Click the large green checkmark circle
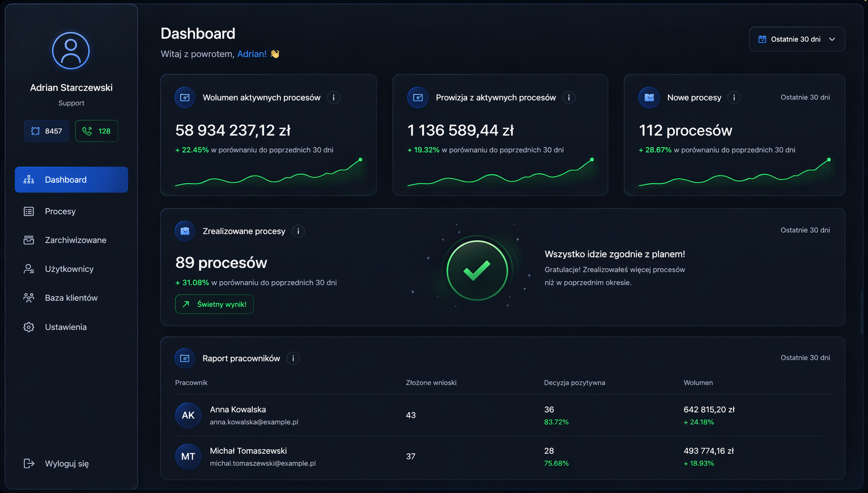The height and width of the screenshot is (493, 868). [x=477, y=270]
